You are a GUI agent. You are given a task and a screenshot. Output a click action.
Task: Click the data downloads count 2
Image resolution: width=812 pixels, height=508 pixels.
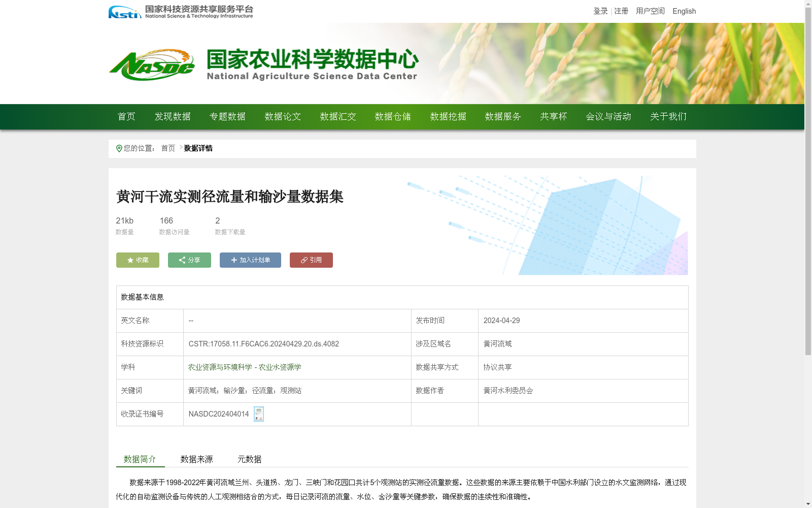coord(218,220)
